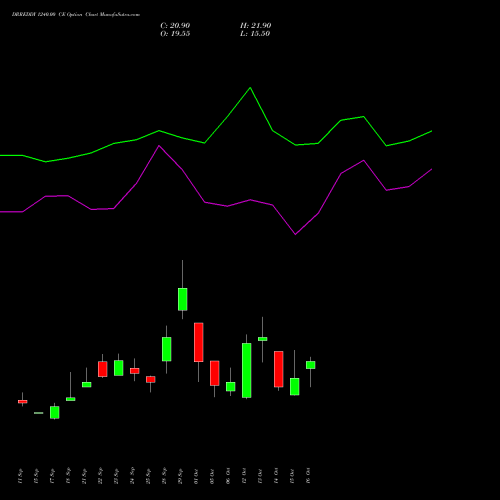Select the green candle above 28 Sep
500x500 pixels.
(x=167, y=349)
